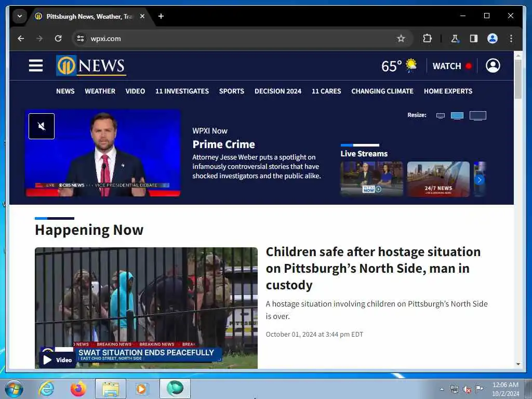This screenshot has width=532, height=399.
Task: Open the tab search dropdown arrow
Action: [20, 16]
